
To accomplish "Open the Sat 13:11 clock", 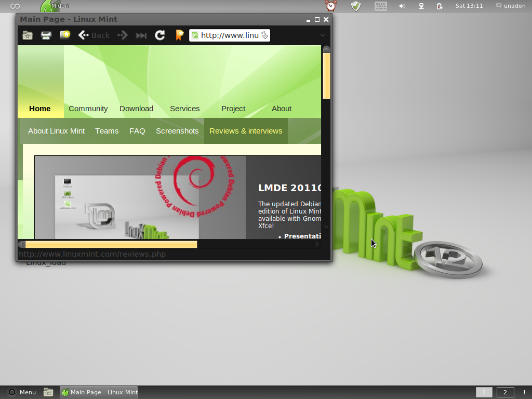I will click(469, 6).
